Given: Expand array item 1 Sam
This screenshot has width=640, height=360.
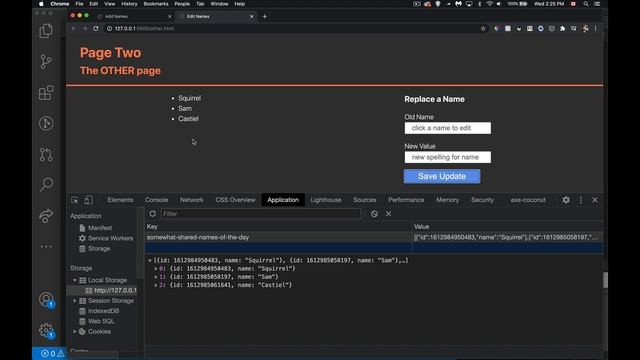Looking at the screenshot, I should [x=156, y=277].
